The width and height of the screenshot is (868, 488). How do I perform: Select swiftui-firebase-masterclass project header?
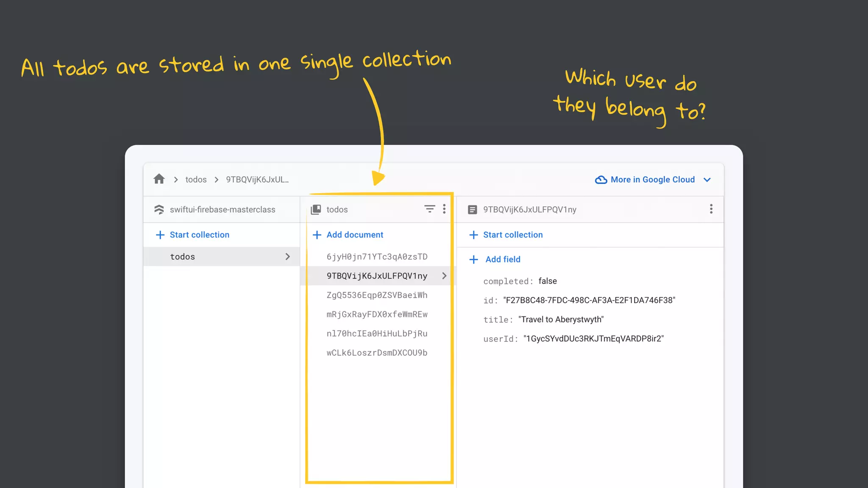pyautogui.click(x=223, y=209)
